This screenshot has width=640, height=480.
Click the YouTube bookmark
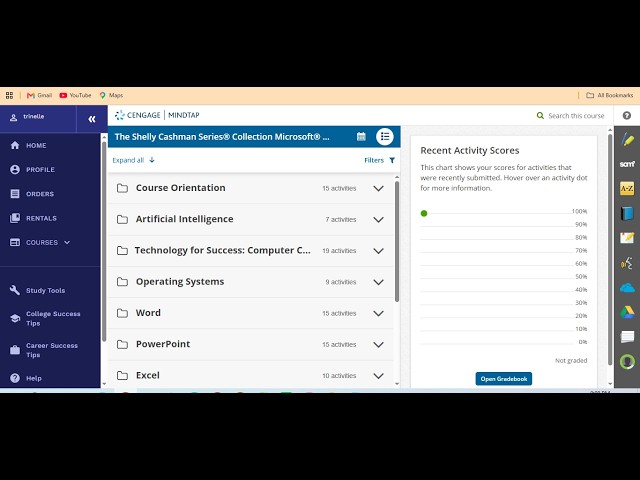click(75, 95)
